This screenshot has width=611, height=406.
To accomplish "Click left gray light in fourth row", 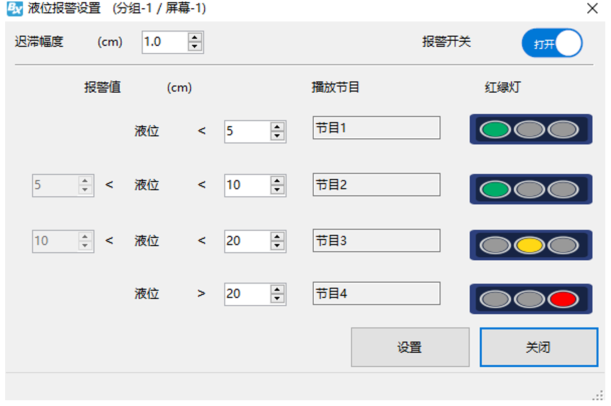I will tap(494, 297).
